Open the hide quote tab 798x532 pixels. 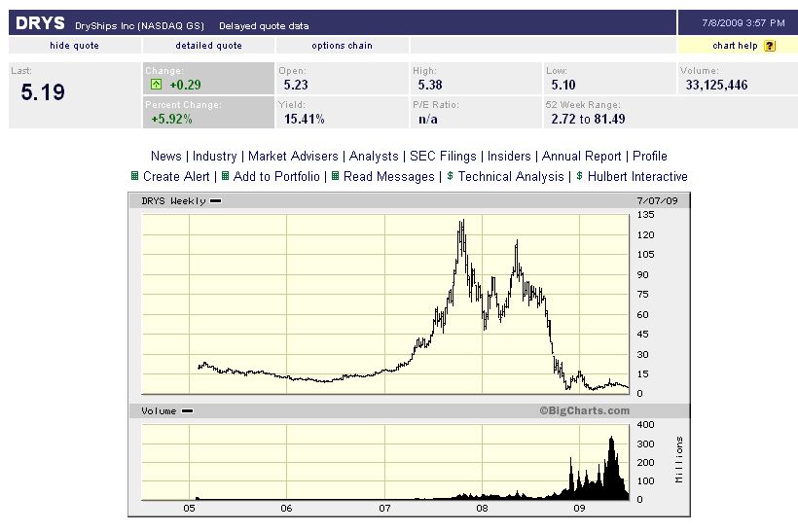74,46
